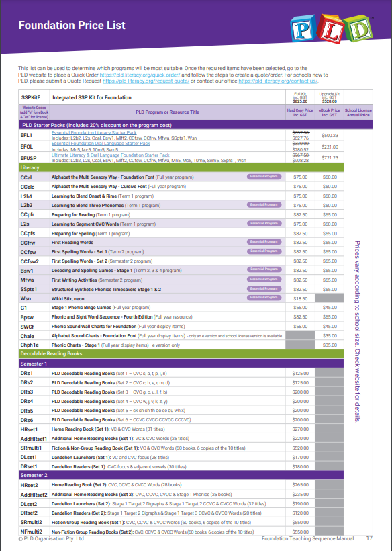Viewport: 392px width, 551px height.
Task: Open Essential Foundation Literacy Starter Pack link
Action: click(94, 133)
